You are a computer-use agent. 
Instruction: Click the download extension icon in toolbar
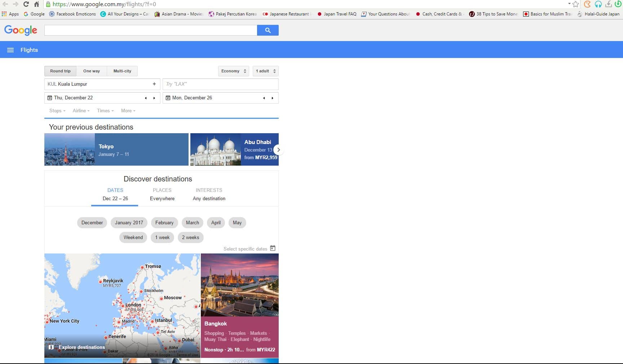609,4
